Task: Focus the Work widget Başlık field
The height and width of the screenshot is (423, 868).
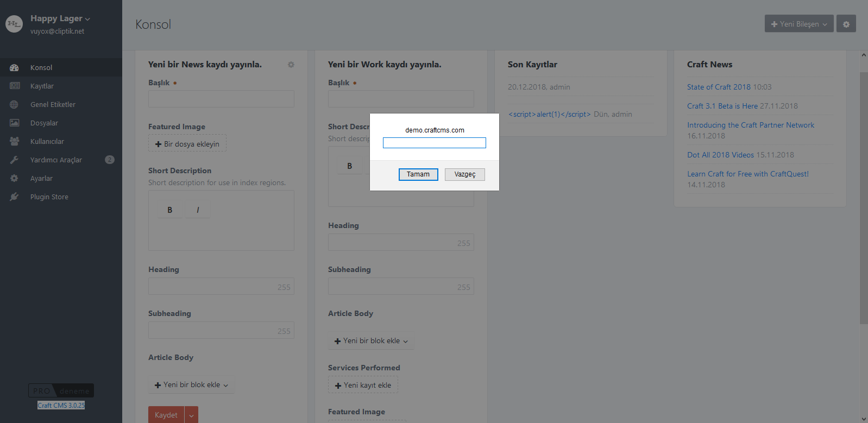Action: [x=401, y=99]
